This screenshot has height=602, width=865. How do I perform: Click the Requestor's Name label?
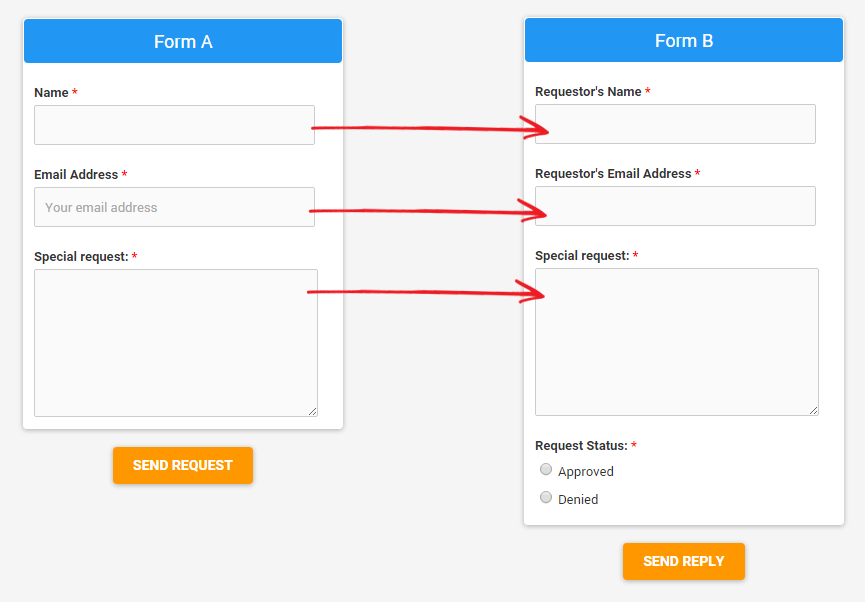tap(588, 91)
